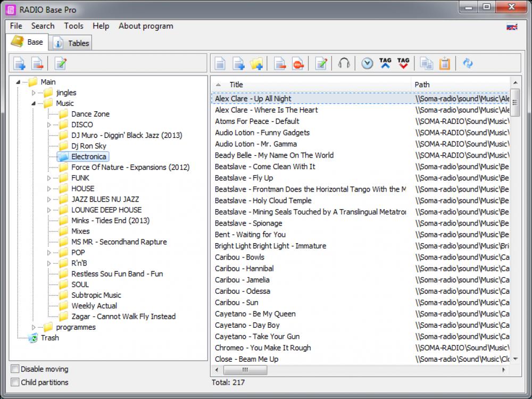The image size is (532, 399).
Task: Select the TAG upload icon
Action: tap(385, 62)
